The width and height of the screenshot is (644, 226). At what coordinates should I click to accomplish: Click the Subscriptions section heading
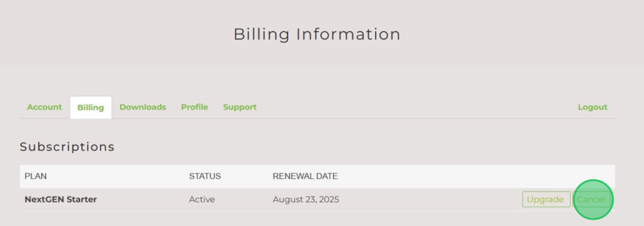pyautogui.click(x=67, y=147)
